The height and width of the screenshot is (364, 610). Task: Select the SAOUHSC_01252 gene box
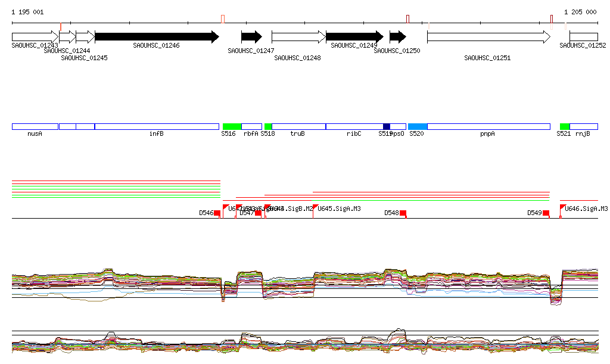pyautogui.click(x=583, y=37)
